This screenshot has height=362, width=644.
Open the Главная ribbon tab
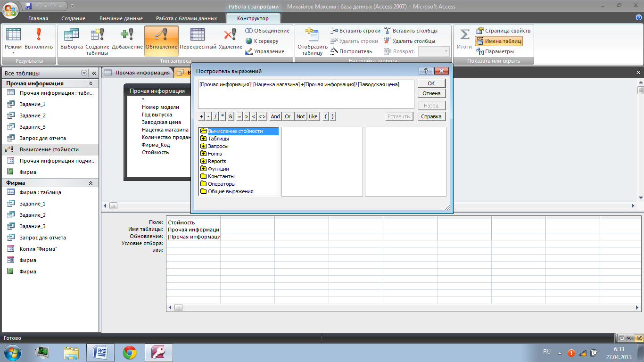[x=38, y=18]
